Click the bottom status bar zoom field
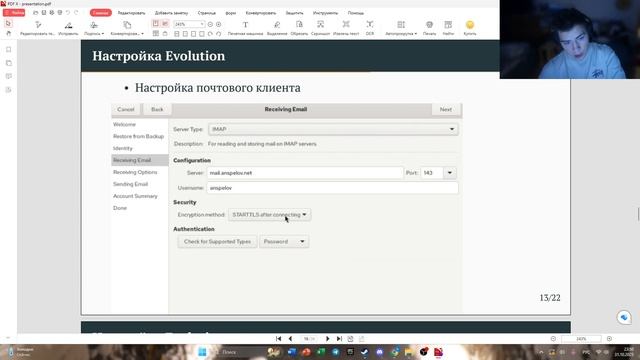This screenshot has height=360, width=640. (581, 339)
